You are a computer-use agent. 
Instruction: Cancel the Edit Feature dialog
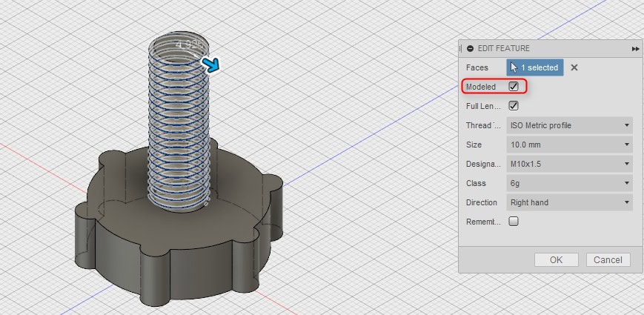(x=608, y=260)
